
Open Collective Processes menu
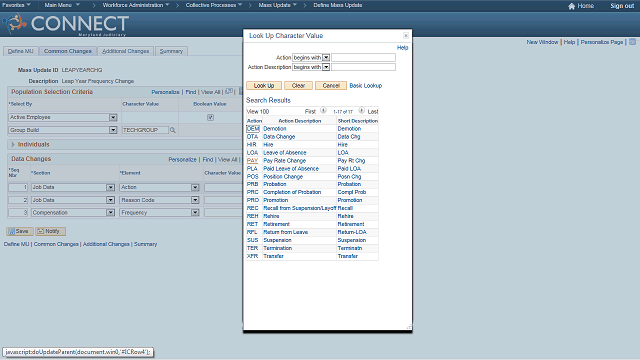[x=213, y=5]
